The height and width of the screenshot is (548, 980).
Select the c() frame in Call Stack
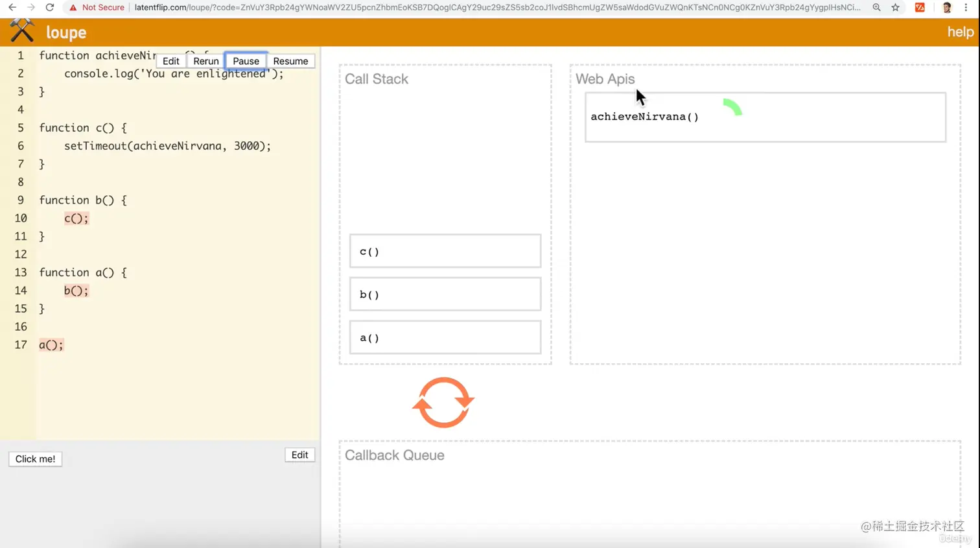(445, 251)
